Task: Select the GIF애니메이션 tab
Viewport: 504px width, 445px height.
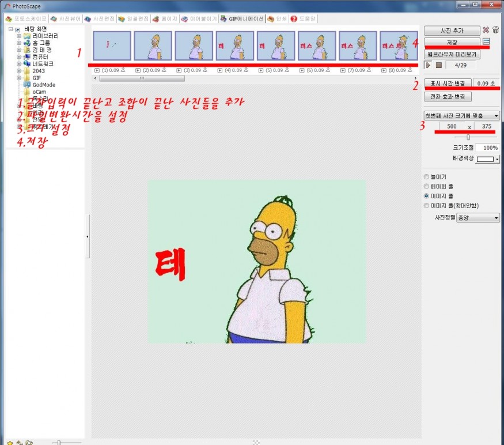Action: tap(242, 19)
